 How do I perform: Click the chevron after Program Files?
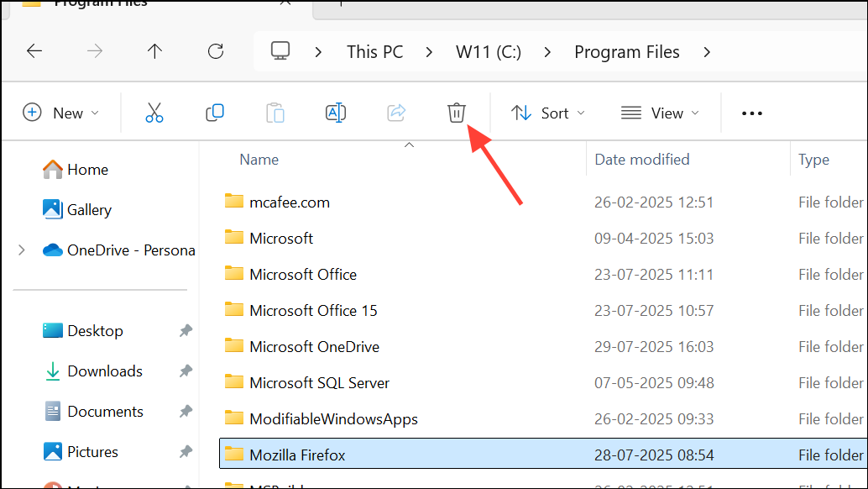click(x=707, y=52)
